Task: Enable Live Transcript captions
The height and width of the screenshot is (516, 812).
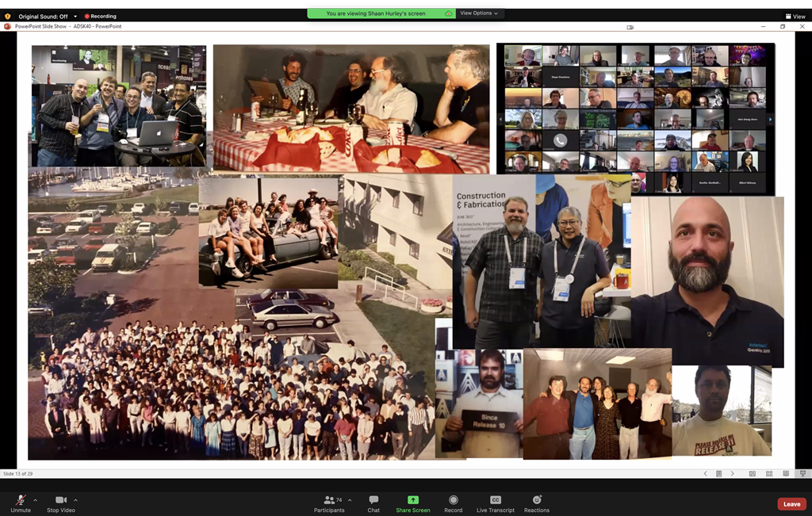Action: (495, 503)
